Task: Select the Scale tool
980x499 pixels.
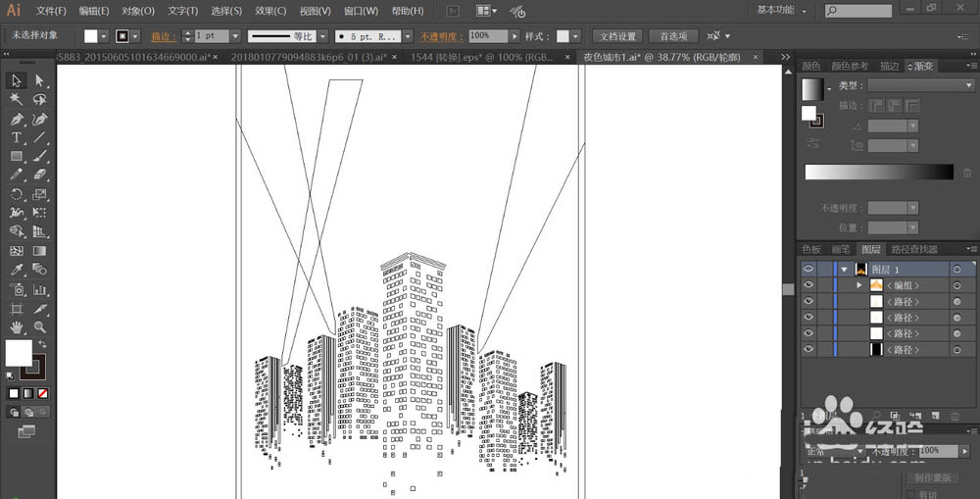Action: tap(40, 194)
